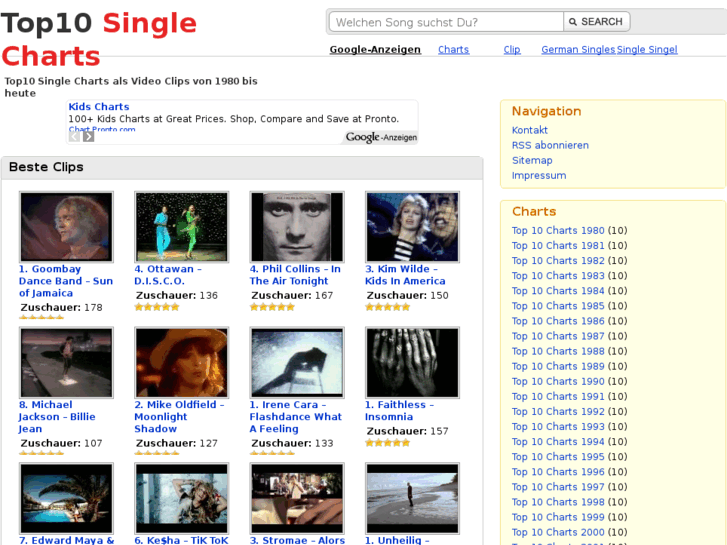Open the Stromae Alors video thumbnail
This screenshot has height=545, width=727.
pos(297,498)
